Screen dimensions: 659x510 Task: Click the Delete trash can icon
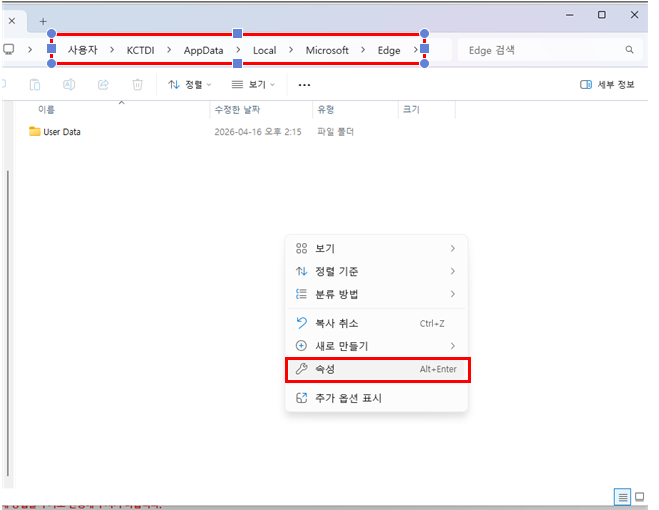(x=138, y=85)
